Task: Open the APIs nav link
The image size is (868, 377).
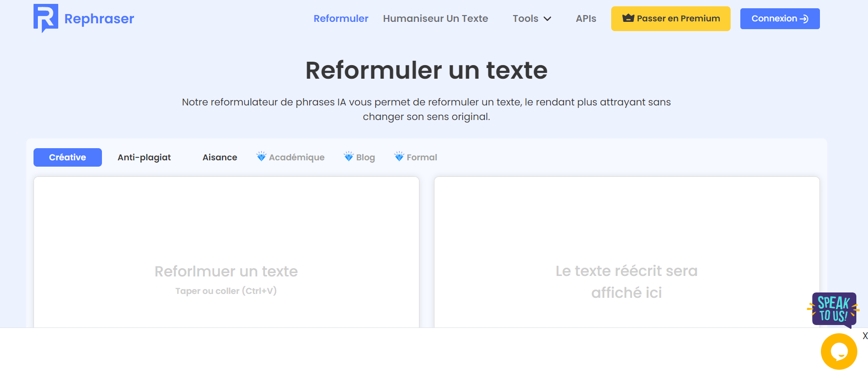Action: 586,18
